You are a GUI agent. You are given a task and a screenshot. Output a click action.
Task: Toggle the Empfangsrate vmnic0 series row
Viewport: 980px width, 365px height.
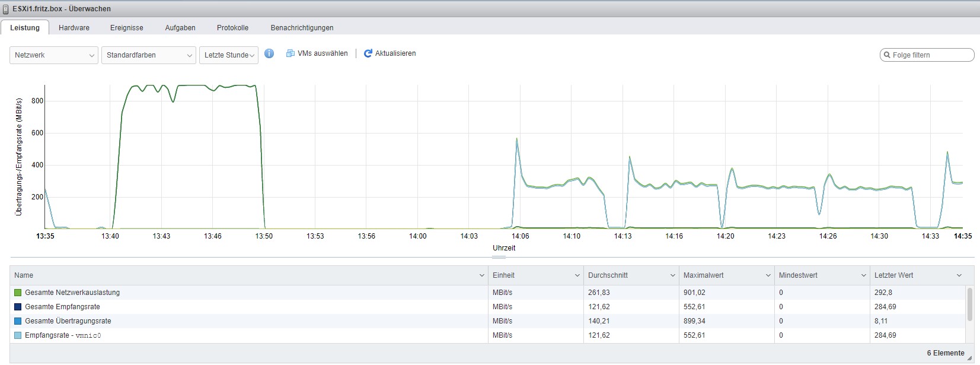coord(63,335)
